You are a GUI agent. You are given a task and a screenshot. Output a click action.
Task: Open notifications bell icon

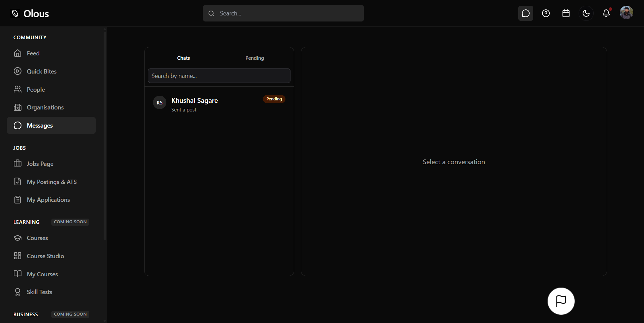point(606,13)
